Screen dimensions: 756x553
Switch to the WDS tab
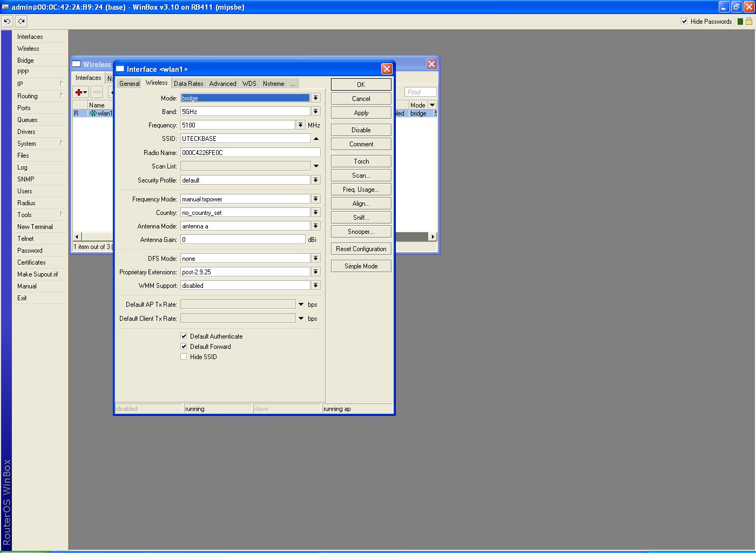coord(249,84)
